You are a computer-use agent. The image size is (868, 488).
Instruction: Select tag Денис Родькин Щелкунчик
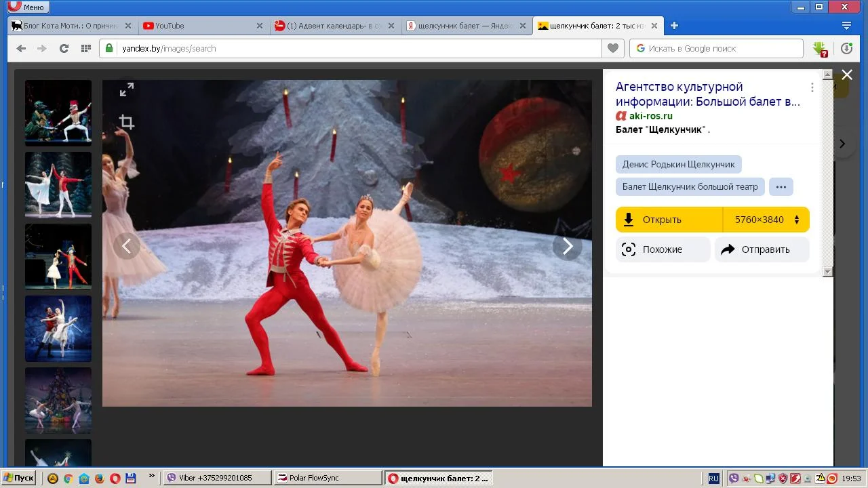pos(678,164)
